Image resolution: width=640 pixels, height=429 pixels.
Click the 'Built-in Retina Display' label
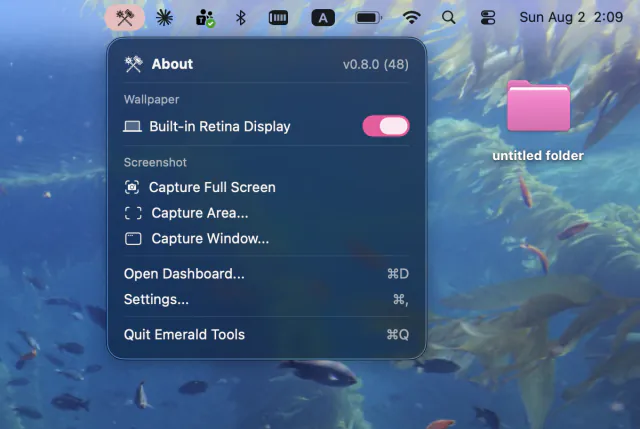coord(220,127)
